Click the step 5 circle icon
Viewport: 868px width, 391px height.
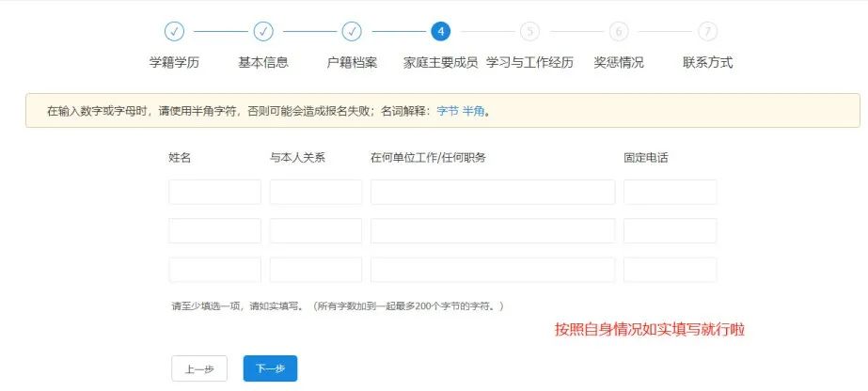[529, 31]
